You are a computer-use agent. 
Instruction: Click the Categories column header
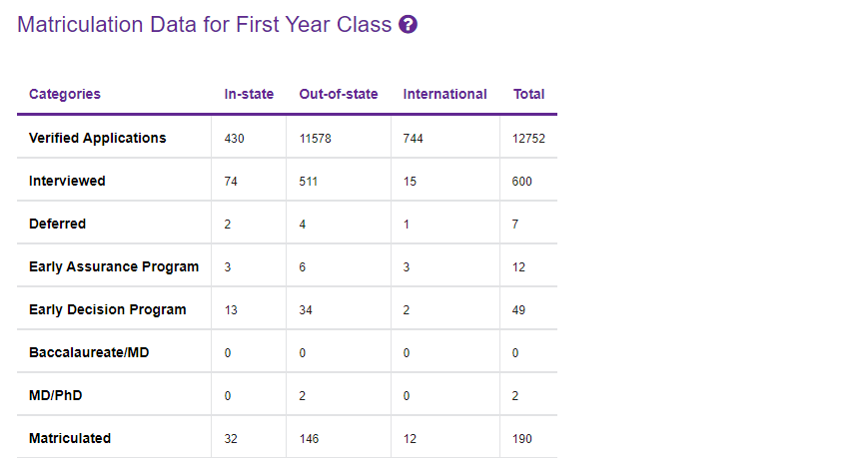(x=65, y=94)
